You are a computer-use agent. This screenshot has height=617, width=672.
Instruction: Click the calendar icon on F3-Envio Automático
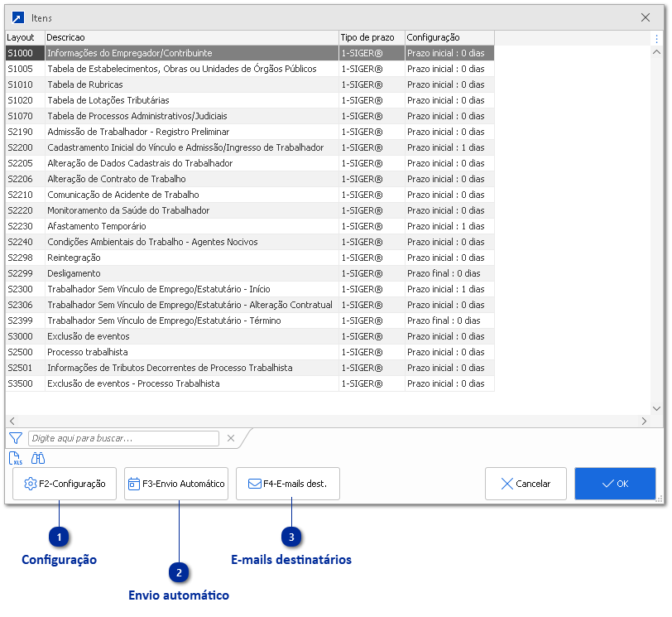pos(132,484)
